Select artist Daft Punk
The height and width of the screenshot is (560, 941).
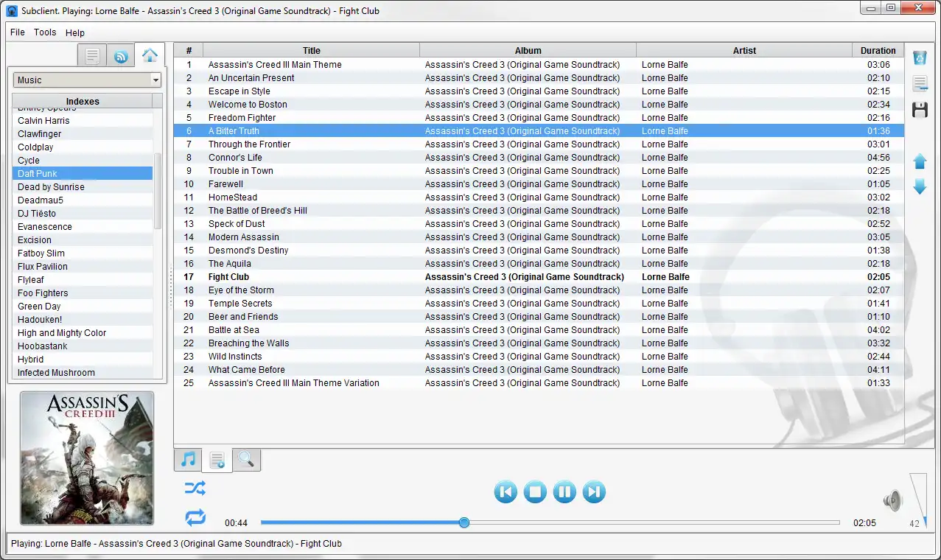(83, 174)
